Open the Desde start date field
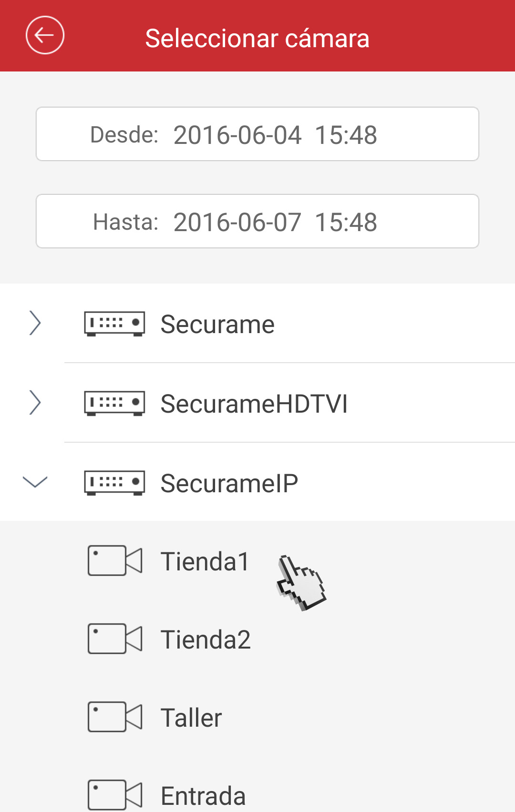 (x=257, y=134)
